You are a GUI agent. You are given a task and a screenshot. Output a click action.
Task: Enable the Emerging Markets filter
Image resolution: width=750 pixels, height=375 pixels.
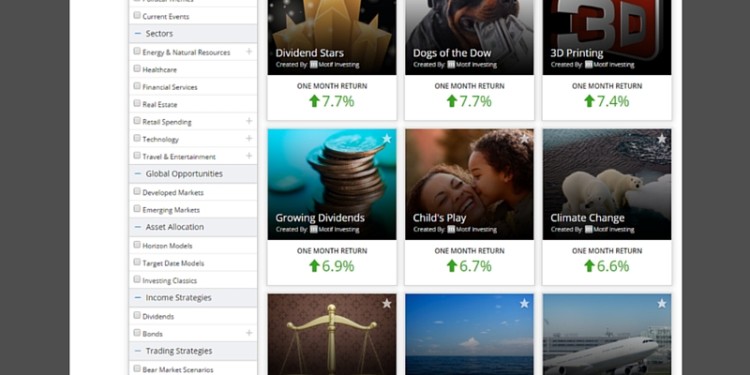coord(137,209)
